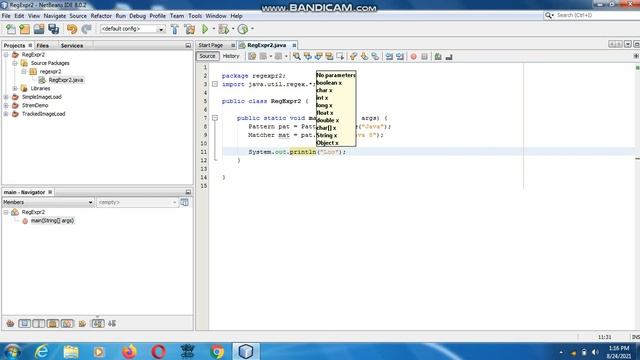Click the History view button
The image size is (640, 360).
click(231, 56)
